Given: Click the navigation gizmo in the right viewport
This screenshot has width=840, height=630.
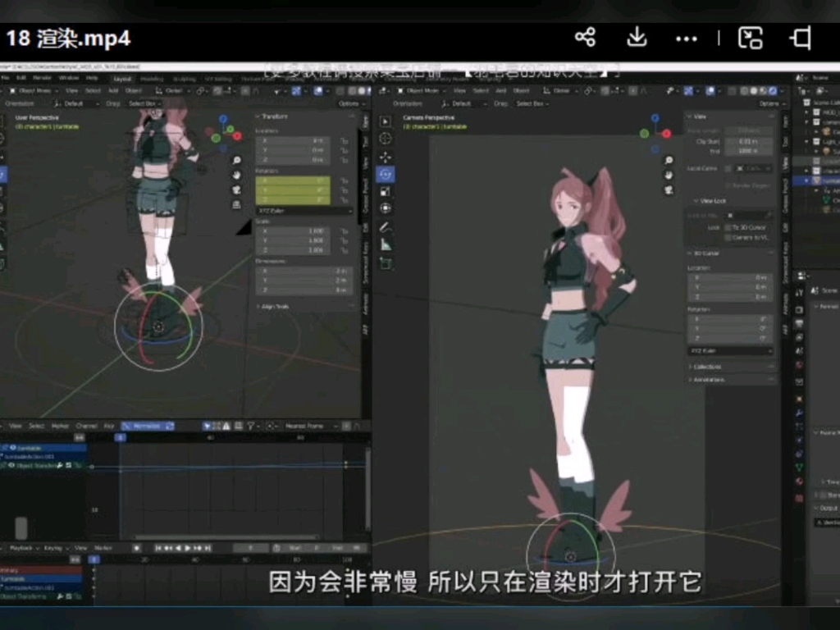Looking at the screenshot, I should pos(655,132).
